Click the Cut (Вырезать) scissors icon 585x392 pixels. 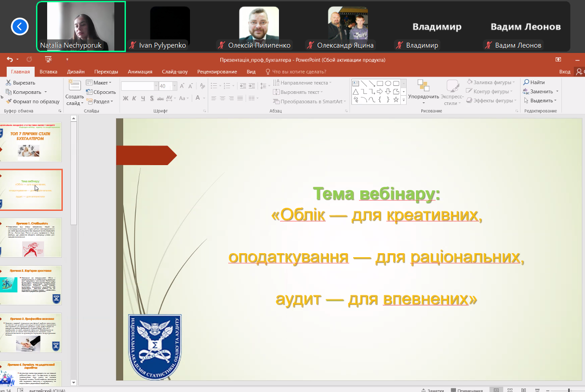(x=8, y=83)
